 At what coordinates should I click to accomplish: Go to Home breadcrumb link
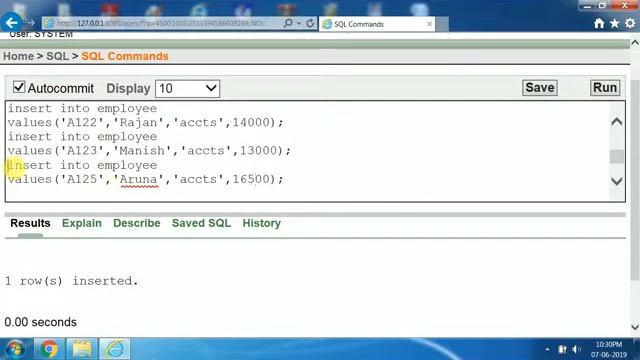pyautogui.click(x=18, y=56)
